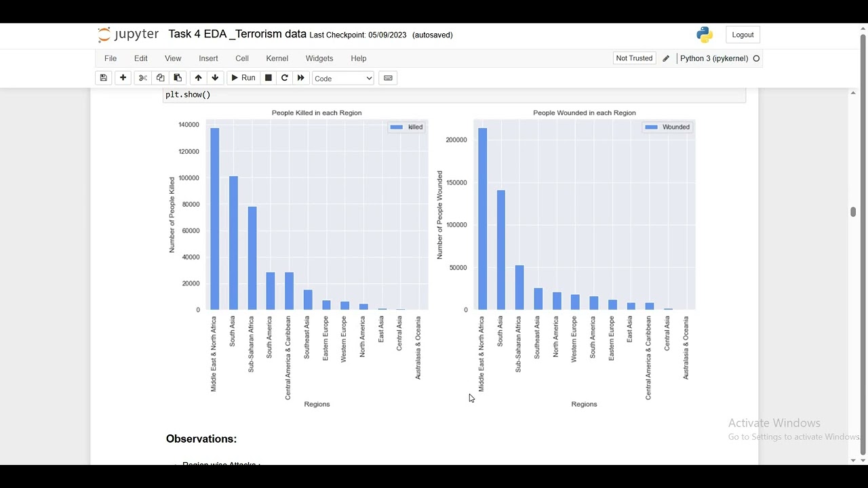
Task: Click Regions label under killed chart
Action: (317, 404)
